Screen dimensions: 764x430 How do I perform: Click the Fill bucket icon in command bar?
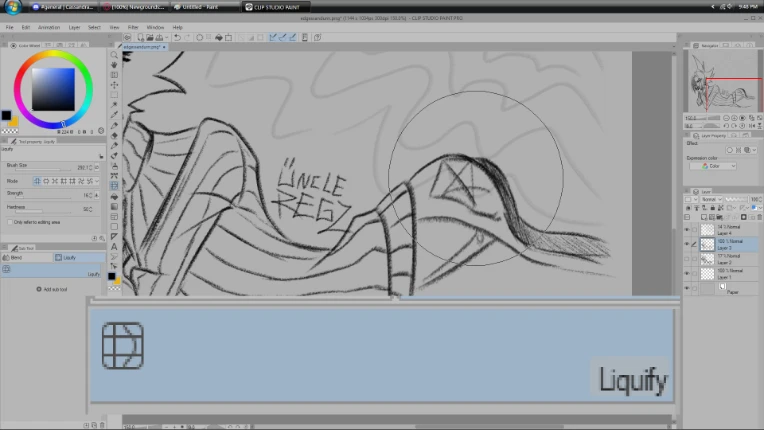[219, 37]
